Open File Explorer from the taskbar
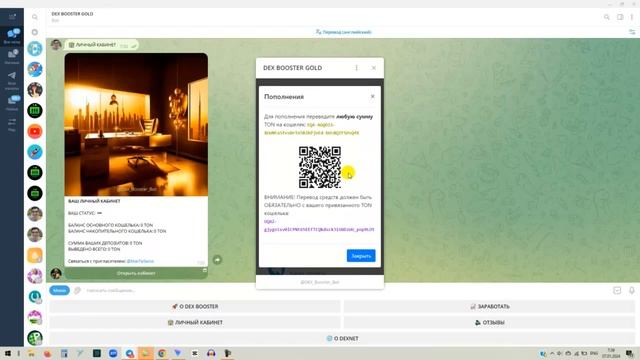This screenshot has width=640, height=360. pyautogui.click(x=31, y=353)
